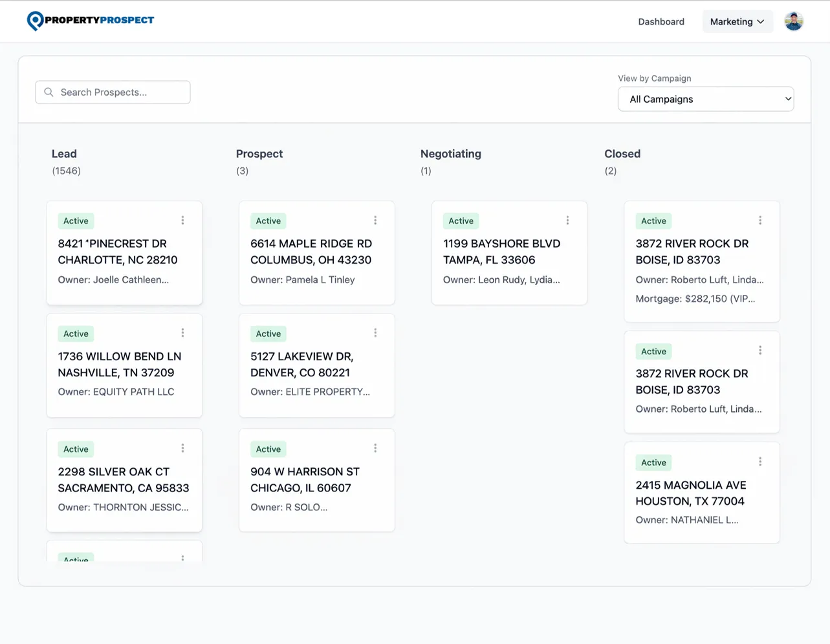Open options menu on 2415 Magnolia Ave card
This screenshot has height=644, width=830.
coord(760,461)
